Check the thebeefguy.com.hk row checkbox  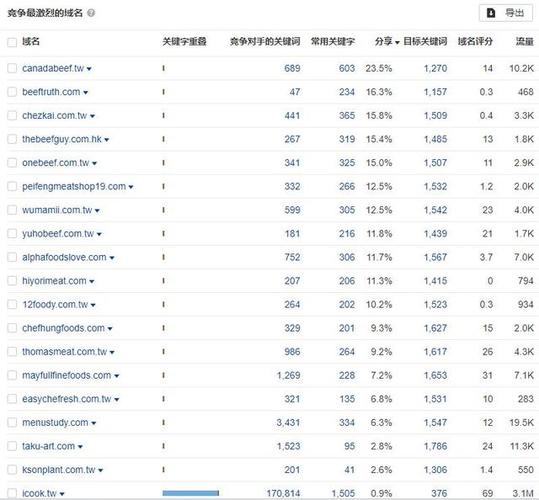point(12,139)
